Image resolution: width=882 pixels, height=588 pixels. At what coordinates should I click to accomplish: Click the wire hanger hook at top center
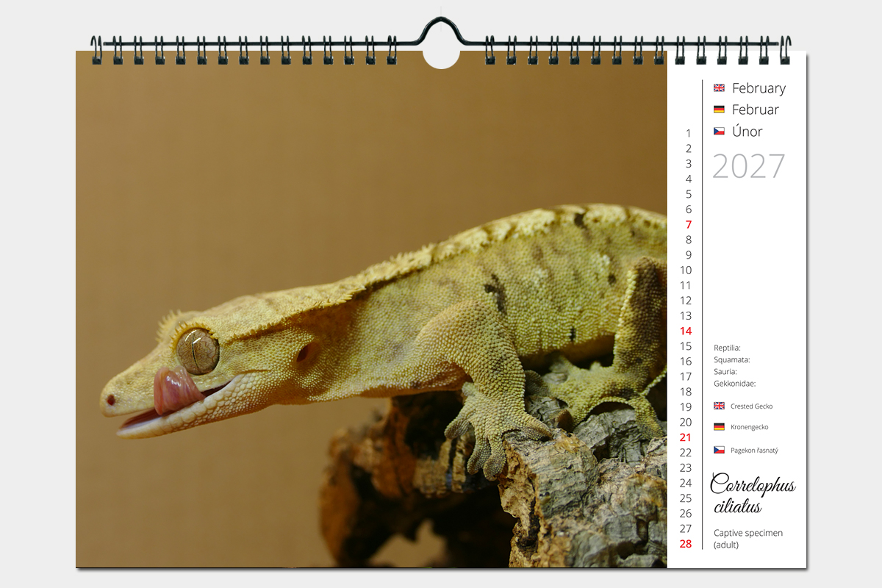coord(441,28)
